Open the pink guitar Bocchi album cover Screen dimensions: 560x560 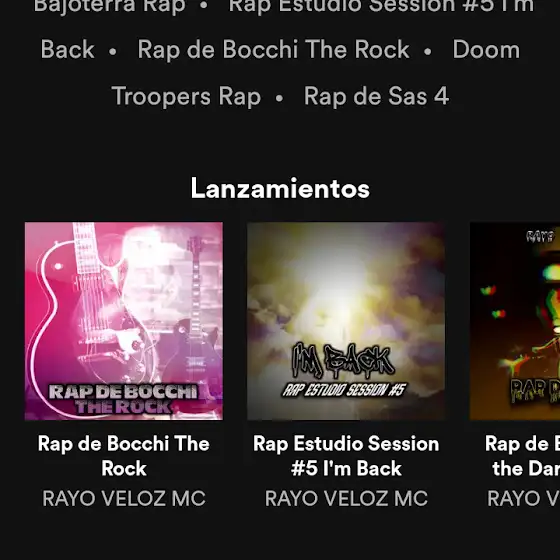[x=124, y=321]
